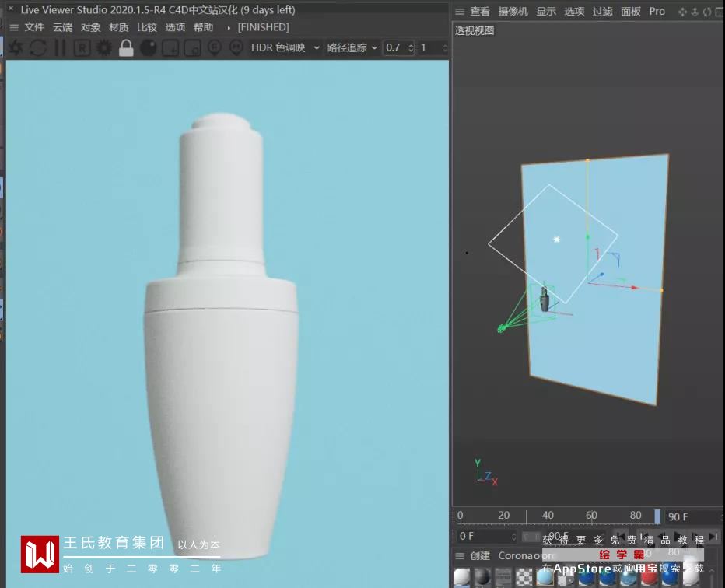
Task: Open the viewport 查看 menu
Action: click(x=480, y=11)
